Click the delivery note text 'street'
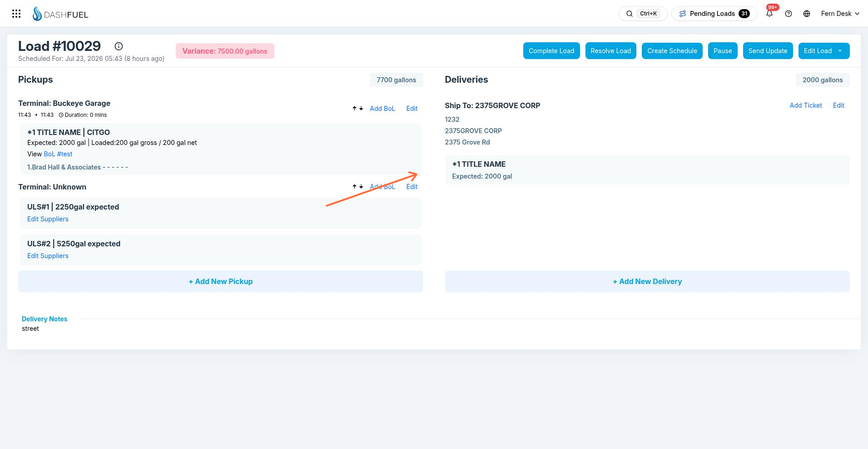868x449 pixels. pos(30,329)
